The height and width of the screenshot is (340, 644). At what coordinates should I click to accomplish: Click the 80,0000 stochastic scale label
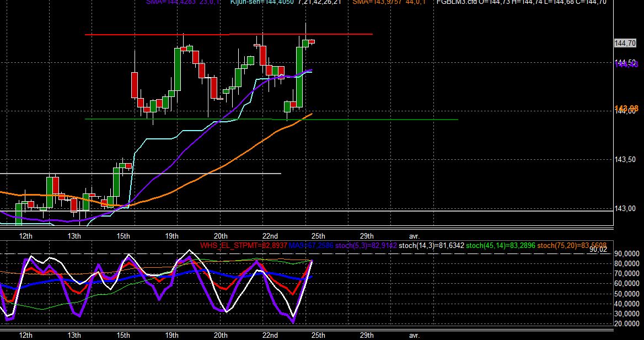click(x=626, y=263)
